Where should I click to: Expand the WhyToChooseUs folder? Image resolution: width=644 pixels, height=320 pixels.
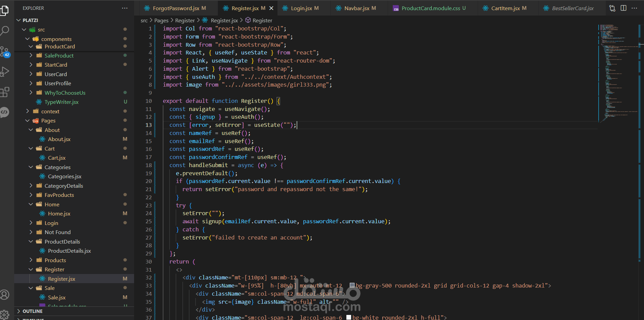click(31, 93)
